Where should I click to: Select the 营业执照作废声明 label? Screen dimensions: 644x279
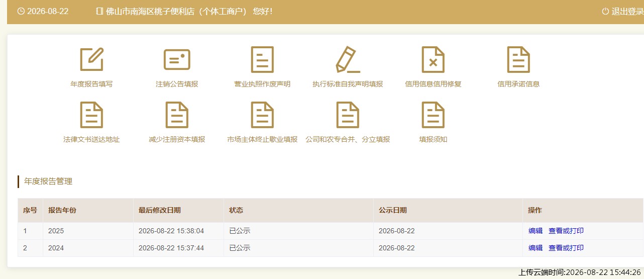point(262,84)
